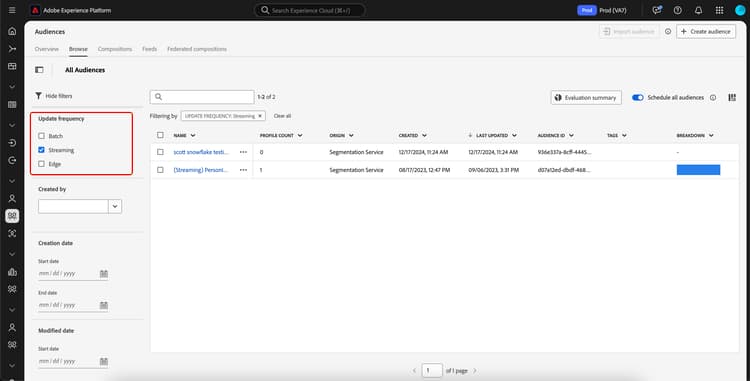
Task: Click info icon next to Schedule all audiences
Action: [x=713, y=98]
